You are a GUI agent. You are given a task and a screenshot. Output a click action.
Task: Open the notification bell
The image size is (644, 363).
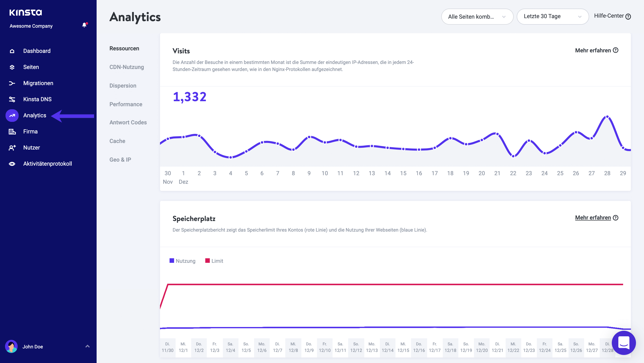pyautogui.click(x=84, y=25)
